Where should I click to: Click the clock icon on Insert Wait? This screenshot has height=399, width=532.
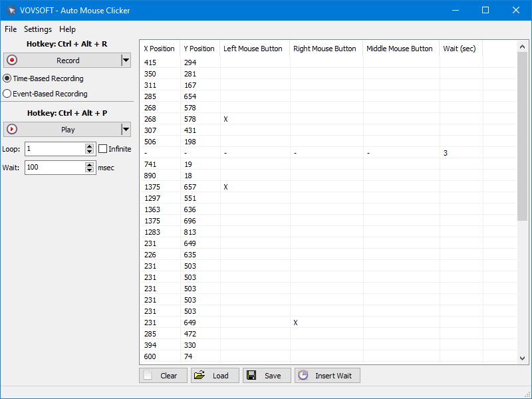[303, 375]
